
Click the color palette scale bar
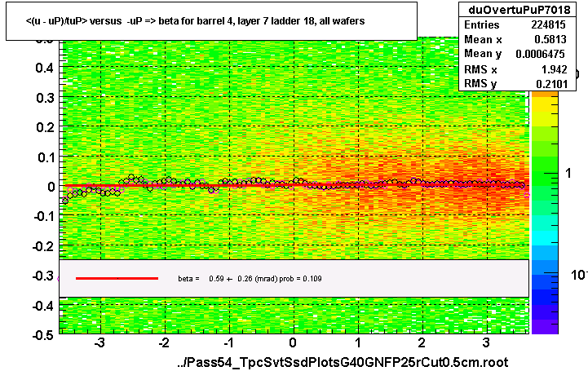(x=545, y=214)
